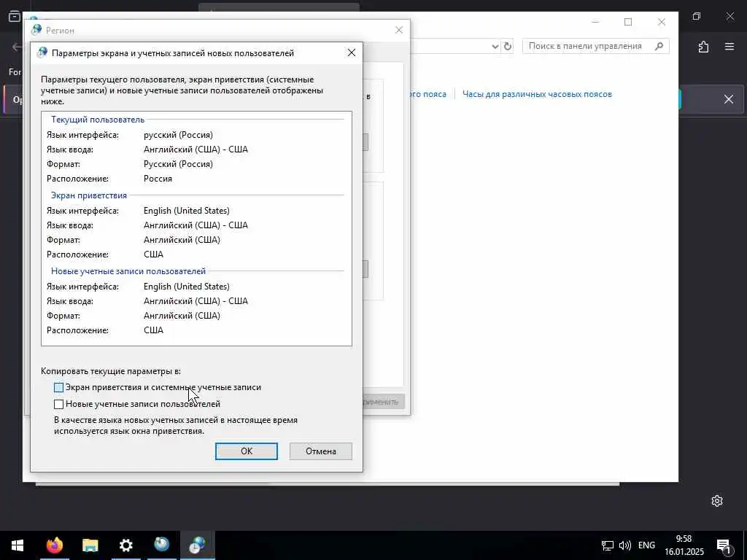
Task: Open the volume tray icon
Action: (624, 545)
